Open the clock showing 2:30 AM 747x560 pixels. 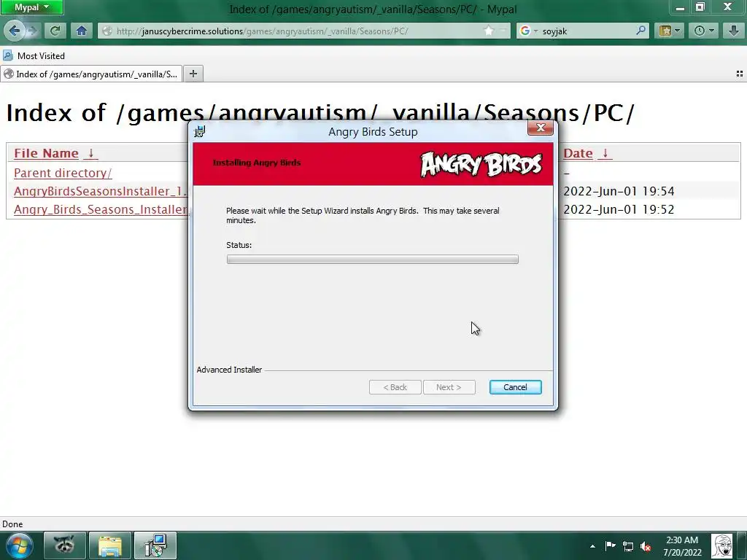pos(682,545)
